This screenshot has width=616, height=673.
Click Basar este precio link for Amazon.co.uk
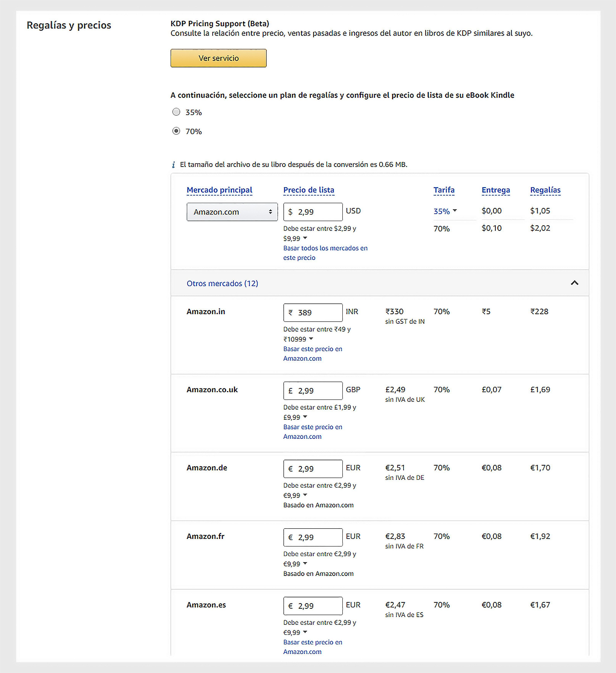[313, 432]
